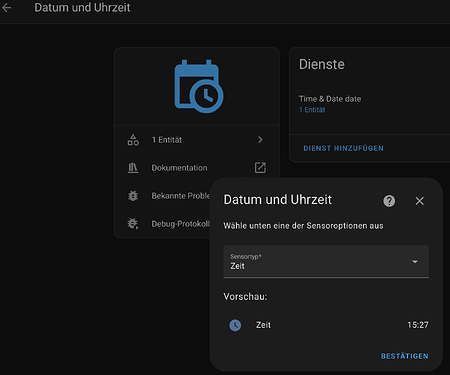This screenshot has width=450, height=375.
Task: Click the entities shapes icon
Action: (133, 140)
